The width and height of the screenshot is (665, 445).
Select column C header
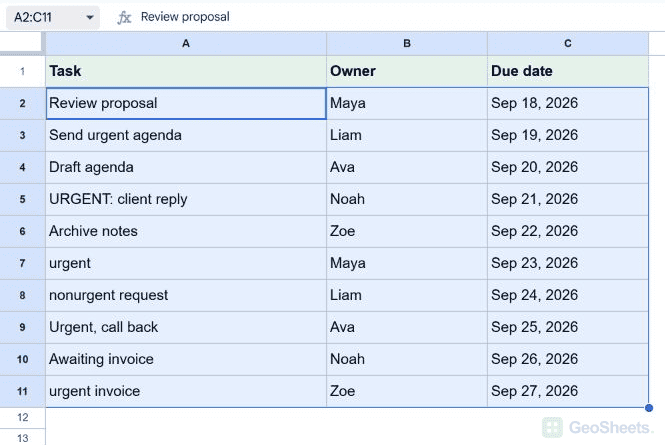[x=568, y=43]
